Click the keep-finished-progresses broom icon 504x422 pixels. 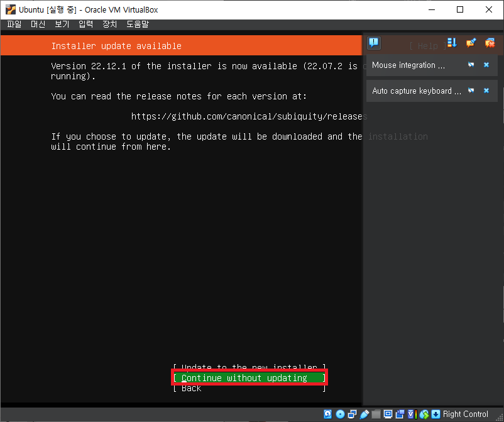(x=471, y=43)
